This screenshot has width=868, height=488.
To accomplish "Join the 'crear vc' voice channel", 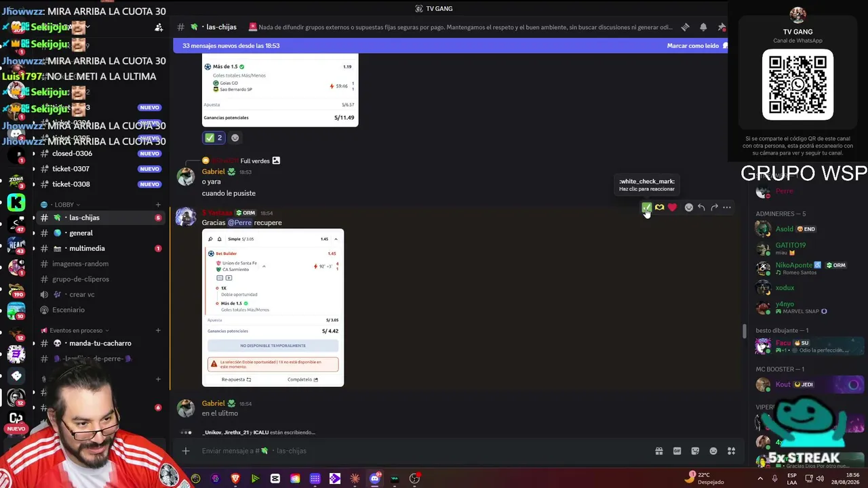I will click(x=102, y=295).
